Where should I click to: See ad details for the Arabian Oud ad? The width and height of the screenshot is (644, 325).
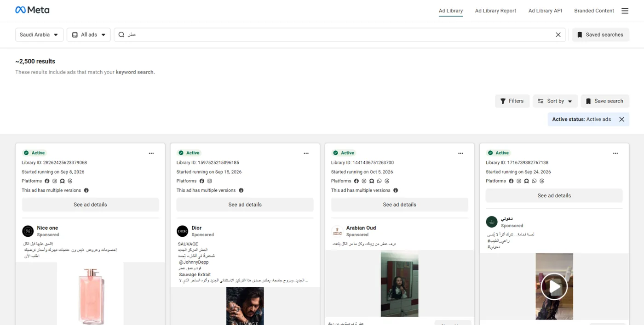point(399,205)
